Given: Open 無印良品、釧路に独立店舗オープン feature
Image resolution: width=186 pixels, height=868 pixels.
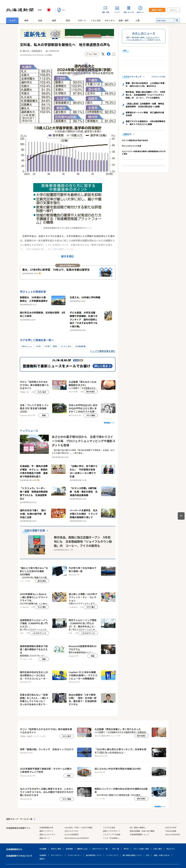Looking at the screenshot, I should pos(83,541).
